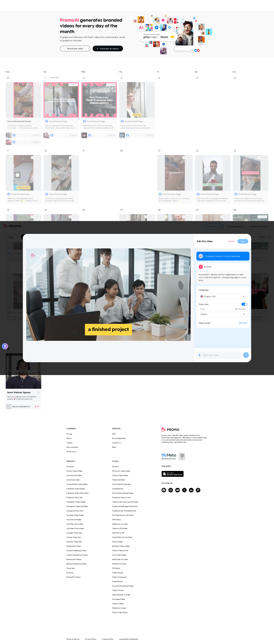The height and width of the screenshot is (644, 274).
Task: Click the Edit Script link
Action: [x=243, y=323]
